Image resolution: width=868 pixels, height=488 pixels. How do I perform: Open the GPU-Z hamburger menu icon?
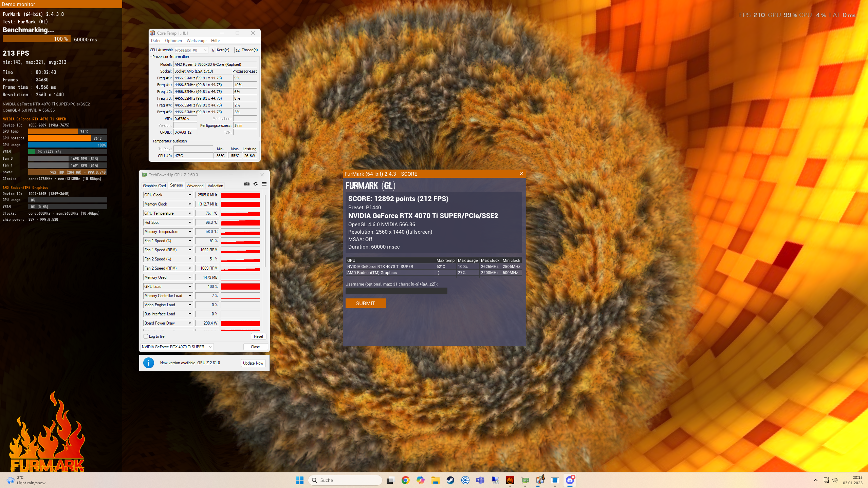coord(264,184)
